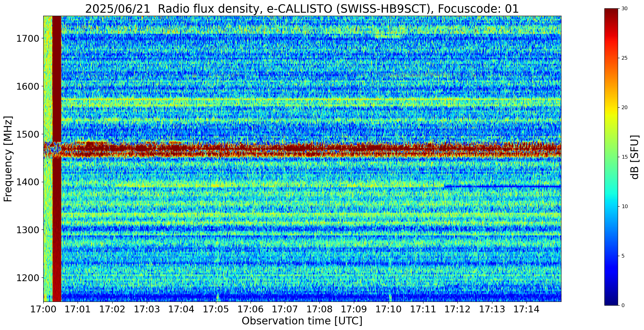
Task: Click the 17:06 time tick label
Action: pos(251,309)
